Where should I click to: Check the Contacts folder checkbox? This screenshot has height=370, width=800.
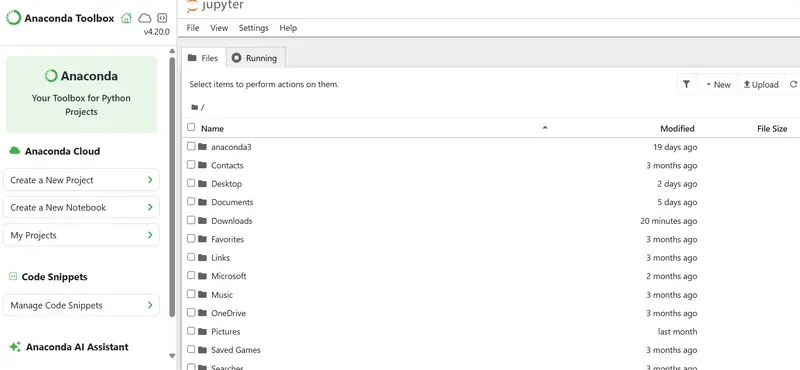click(191, 165)
